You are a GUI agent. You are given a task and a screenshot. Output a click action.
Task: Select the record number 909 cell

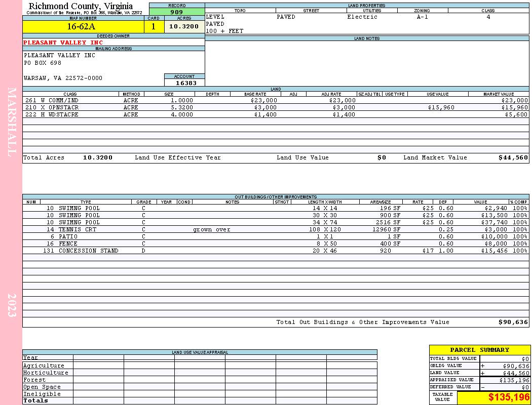(x=177, y=12)
